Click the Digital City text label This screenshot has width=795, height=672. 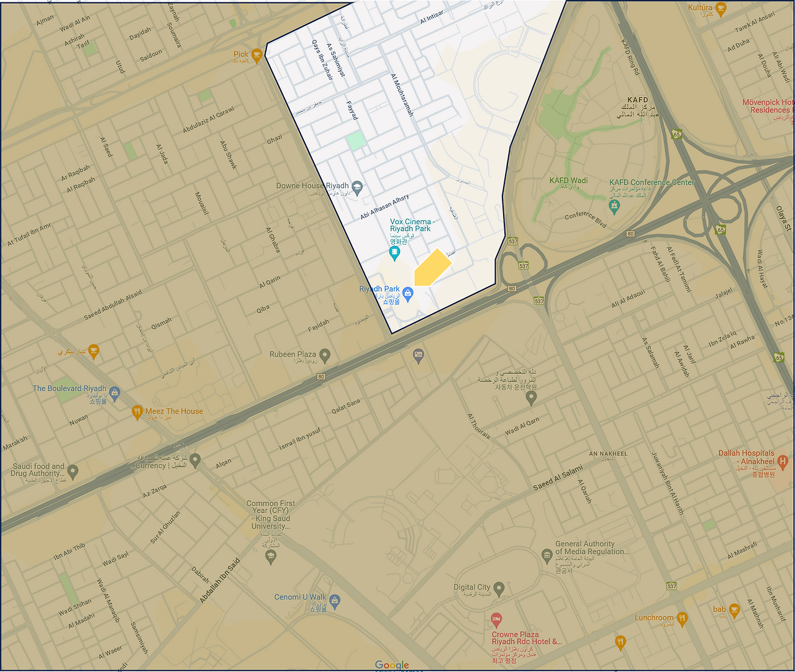click(x=471, y=587)
